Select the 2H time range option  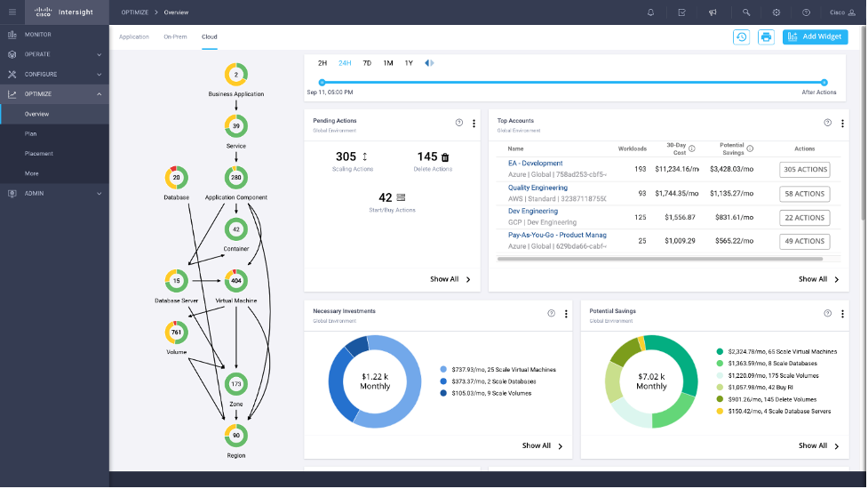coord(323,63)
